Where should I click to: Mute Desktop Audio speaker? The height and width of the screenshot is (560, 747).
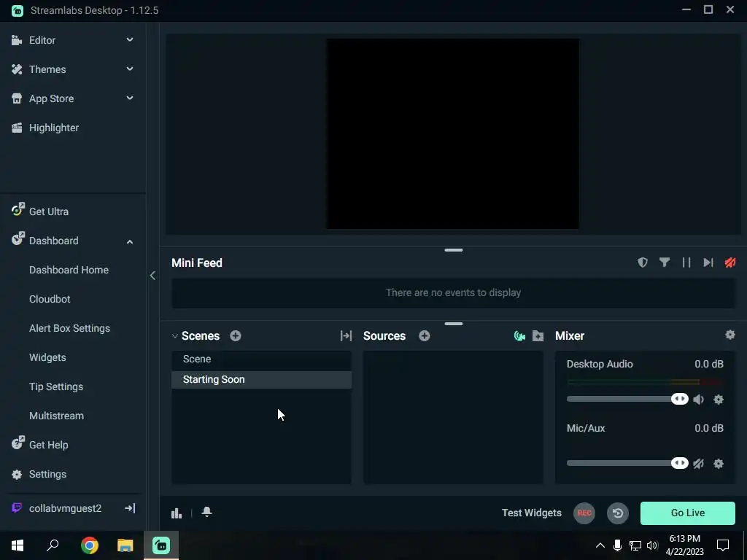[698, 400]
